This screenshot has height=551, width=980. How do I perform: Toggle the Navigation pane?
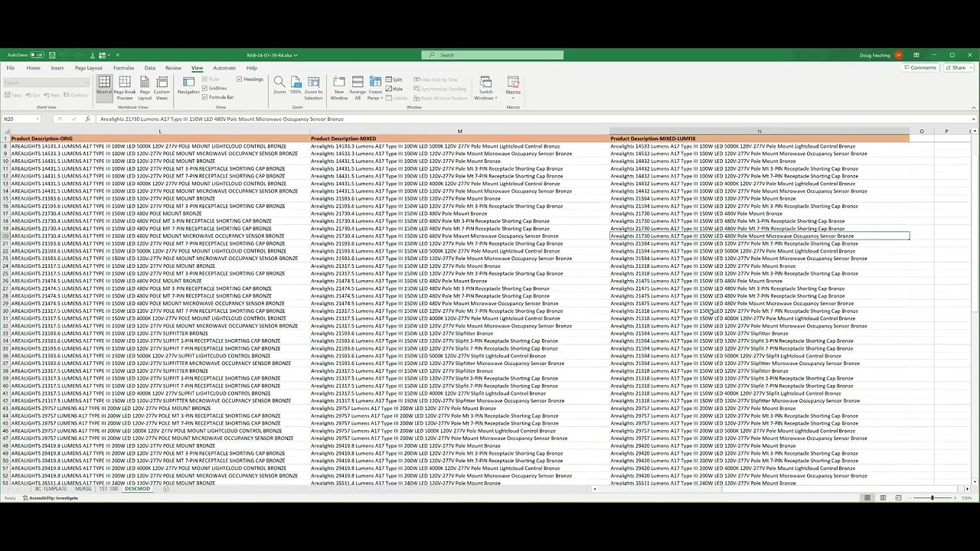pos(188,86)
